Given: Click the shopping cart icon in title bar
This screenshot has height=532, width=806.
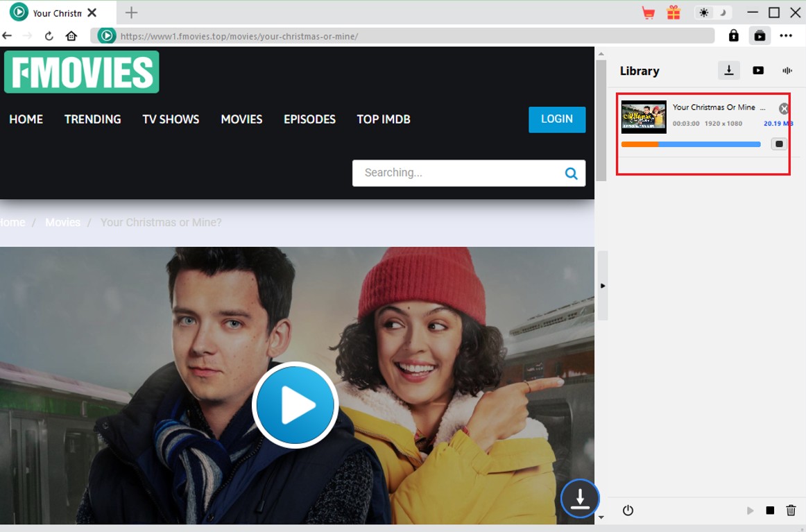Looking at the screenshot, I should point(648,12).
